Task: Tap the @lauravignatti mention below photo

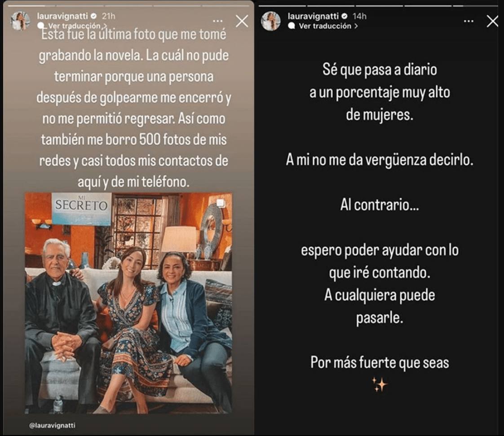Action: 52,425
